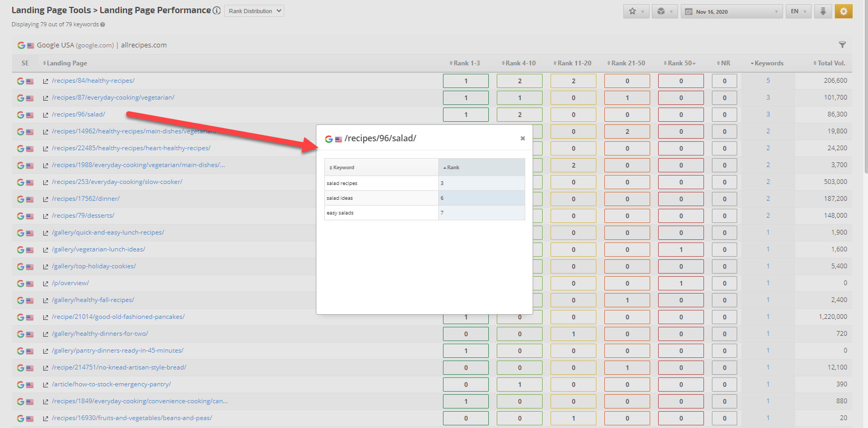Open external link icon for /recipes/17562/dinner/
The width and height of the screenshot is (868, 428).
(45, 199)
